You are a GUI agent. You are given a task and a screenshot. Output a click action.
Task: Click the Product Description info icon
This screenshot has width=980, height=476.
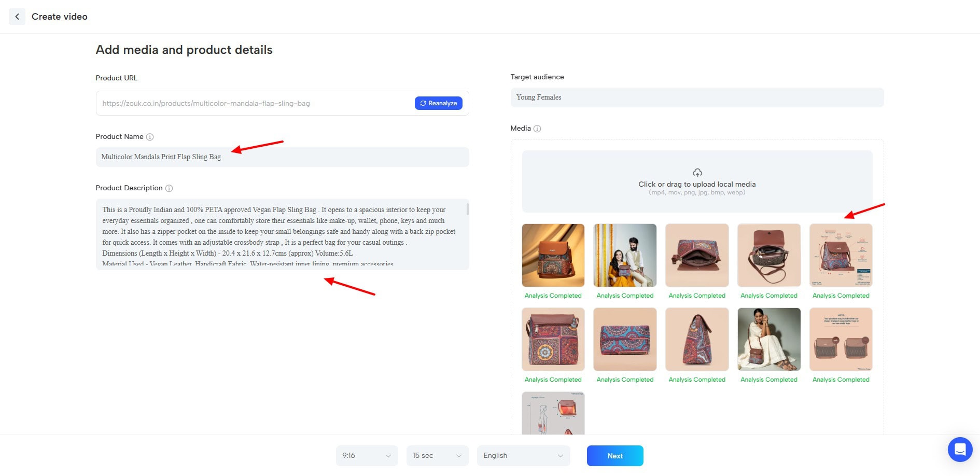click(x=169, y=188)
